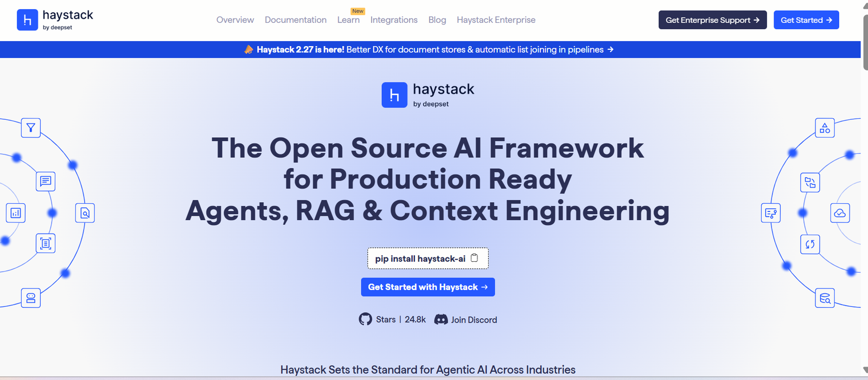Click the scrollbar down arrow

pyautogui.click(x=864, y=370)
